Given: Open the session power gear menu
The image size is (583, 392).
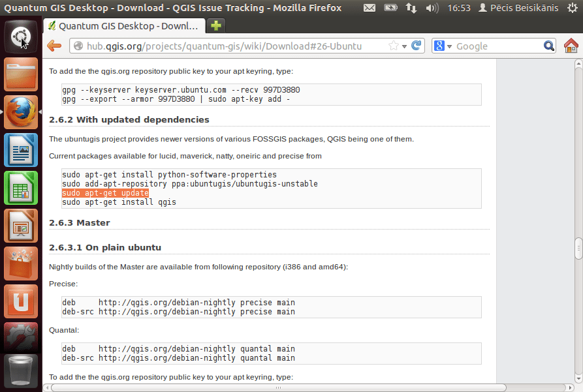Looking at the screenshot, I should pos(573,8).
